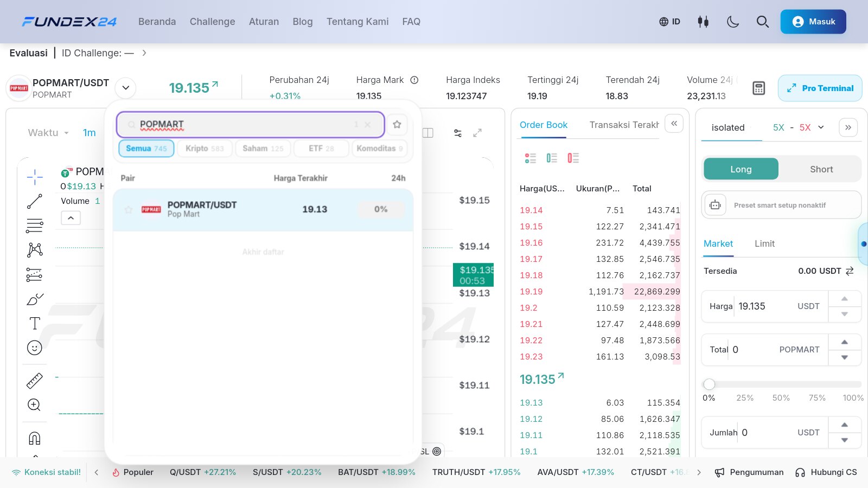The image size is (868, 488).
Task: Toggle the magnet snap mode
Action: (x=34, y=438)
